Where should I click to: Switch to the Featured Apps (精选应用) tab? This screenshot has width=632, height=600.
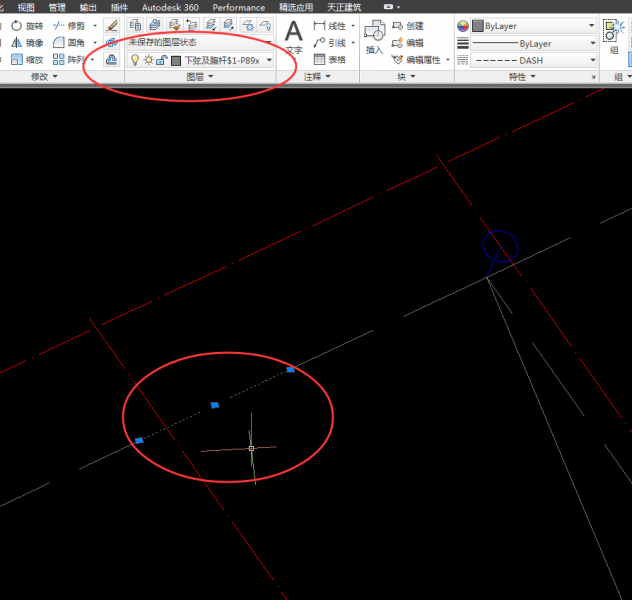tap(296, 7)
